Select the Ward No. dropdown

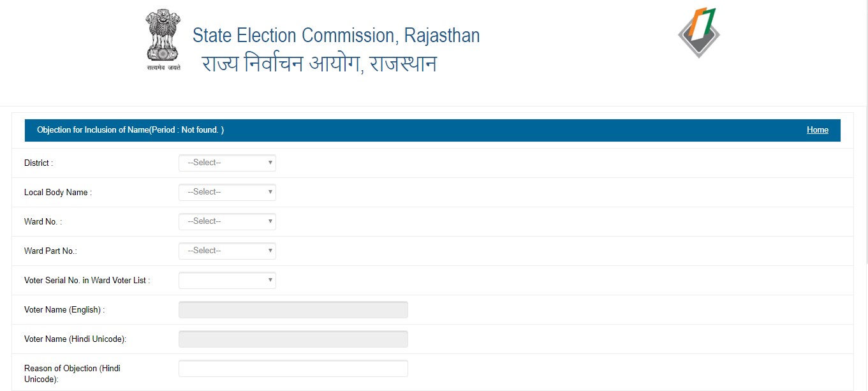pos(227,221)
